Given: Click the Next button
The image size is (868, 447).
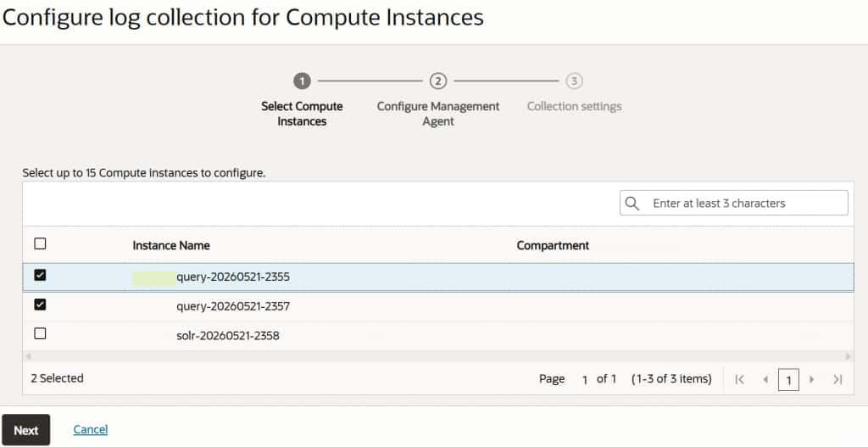Looking at the screenshot, I should click(x=26, y=430).
